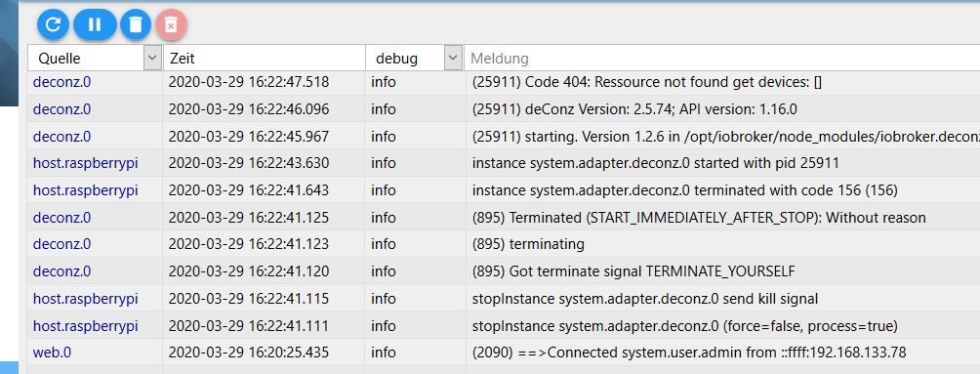980x374 pixels.
Task: Open the Quelle source filter dropdown
Action: pos(152,59)
